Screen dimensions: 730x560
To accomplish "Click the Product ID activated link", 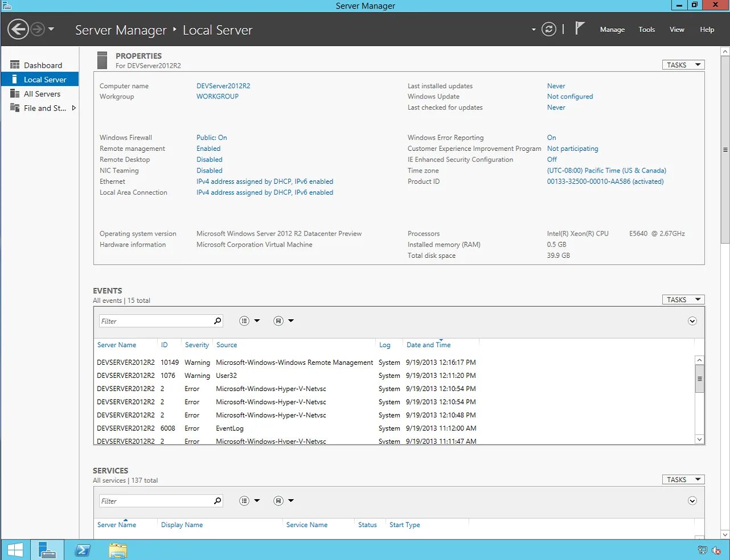I will [x=605, y=182].
